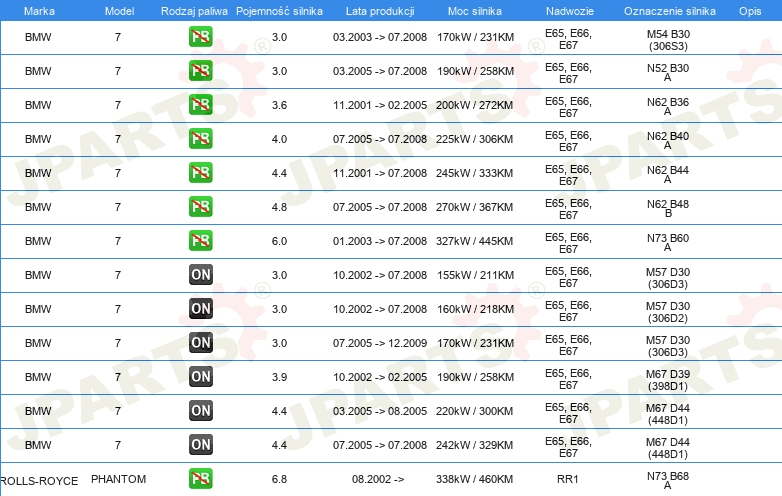Screen dimensions: 782x496
Task: Click engine code M54 B30 (306S3)
Action: point(668,40)
